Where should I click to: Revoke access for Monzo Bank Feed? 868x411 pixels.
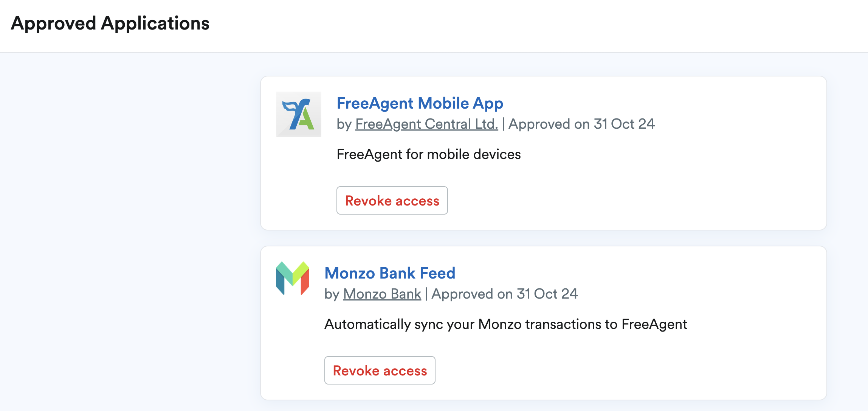tap(380, 371)
